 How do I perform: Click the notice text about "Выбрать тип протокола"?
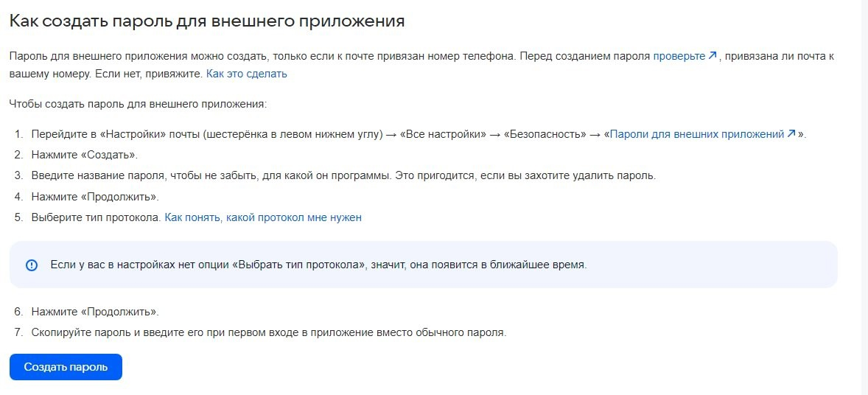point(318,265)
